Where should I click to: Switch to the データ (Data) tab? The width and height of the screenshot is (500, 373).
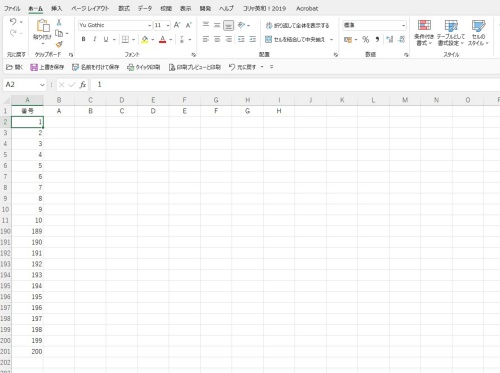[x=145, y=8]
